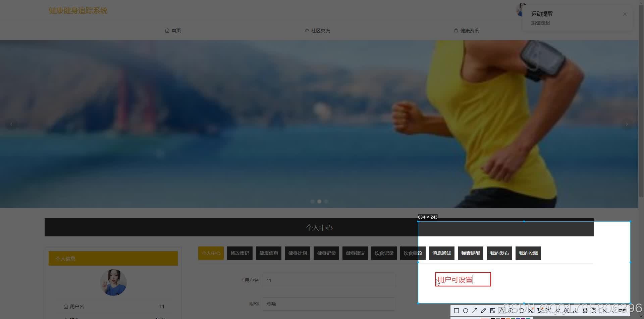Undo the last annotation
Screen dimensions: 644x319
click(x=522, y=311)
